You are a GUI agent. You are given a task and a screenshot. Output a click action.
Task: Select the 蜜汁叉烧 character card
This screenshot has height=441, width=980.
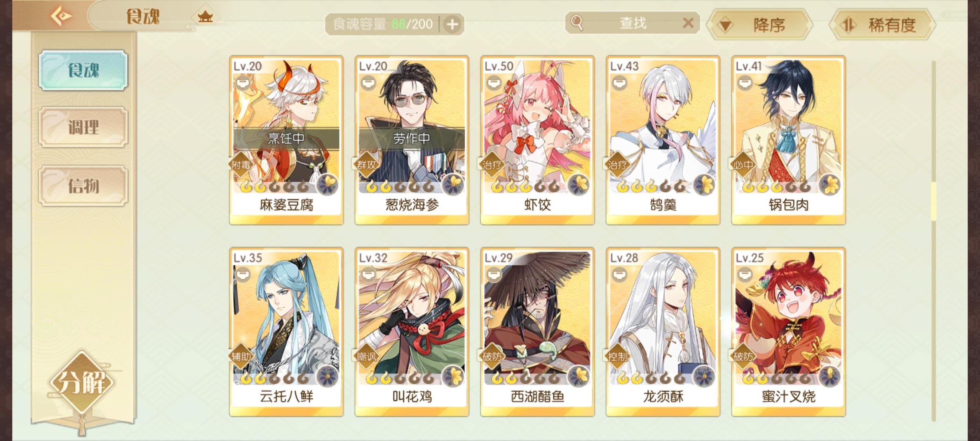click(x=788, y=332)
